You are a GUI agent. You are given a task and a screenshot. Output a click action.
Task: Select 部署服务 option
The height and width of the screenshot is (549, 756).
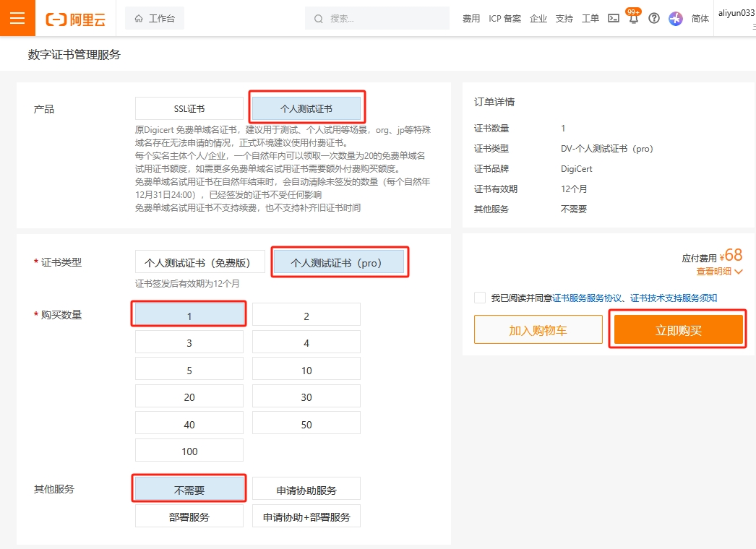pos(189,516)
